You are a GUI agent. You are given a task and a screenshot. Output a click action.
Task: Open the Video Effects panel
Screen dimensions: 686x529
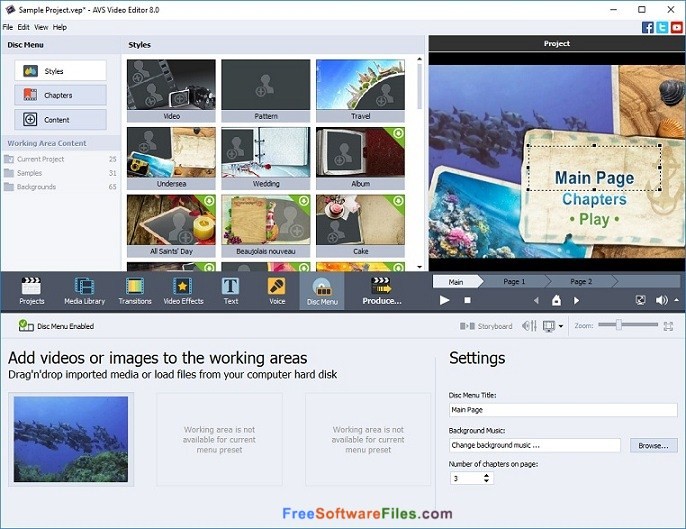click(183, 291)
